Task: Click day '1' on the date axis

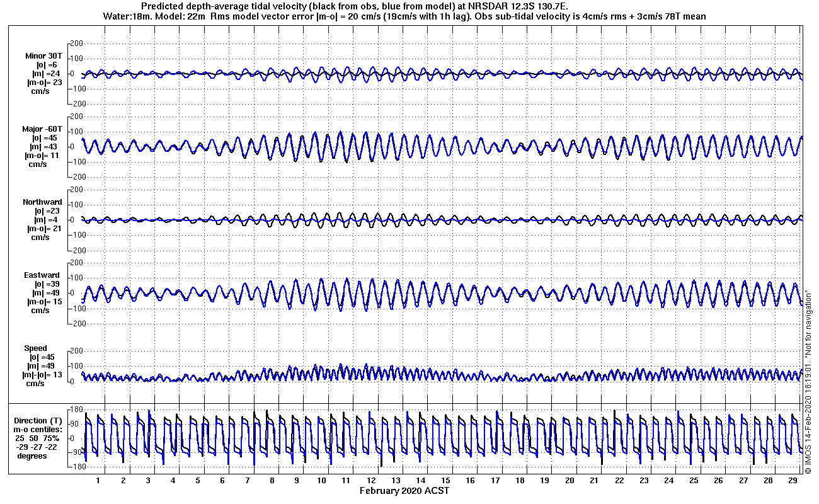Action: pyautogui.click(x=98, y=481)
